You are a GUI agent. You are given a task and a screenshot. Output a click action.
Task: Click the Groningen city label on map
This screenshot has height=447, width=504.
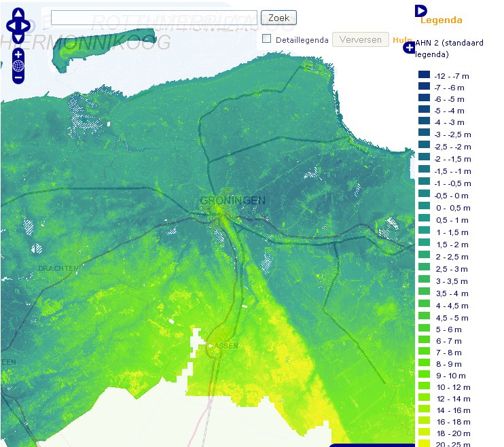233,200
